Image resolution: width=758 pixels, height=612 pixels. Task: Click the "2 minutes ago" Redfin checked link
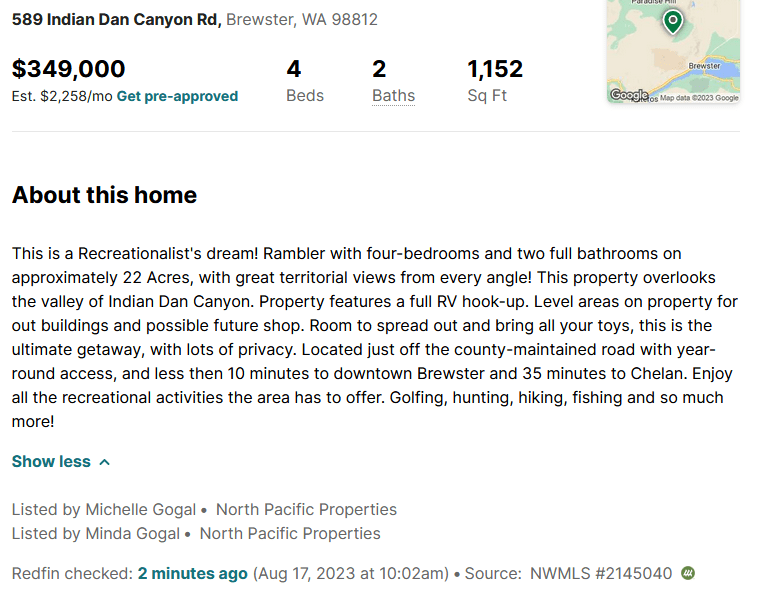(x=192, y=574)
